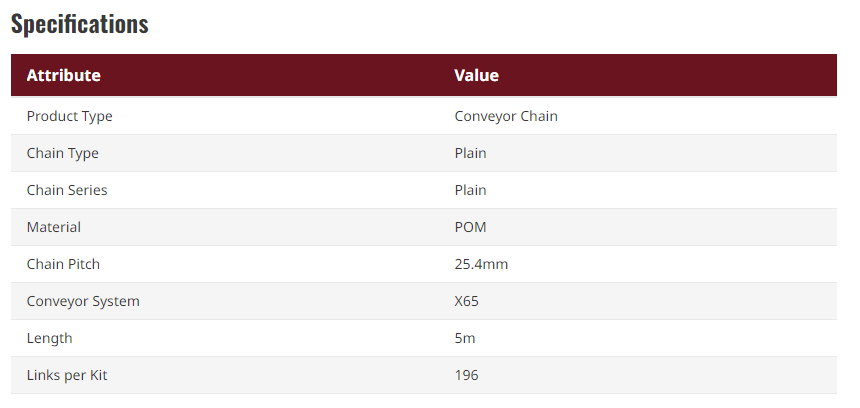Click the Attribute column header
This screenshot has width=860, height=408.
tap(63, 75)
